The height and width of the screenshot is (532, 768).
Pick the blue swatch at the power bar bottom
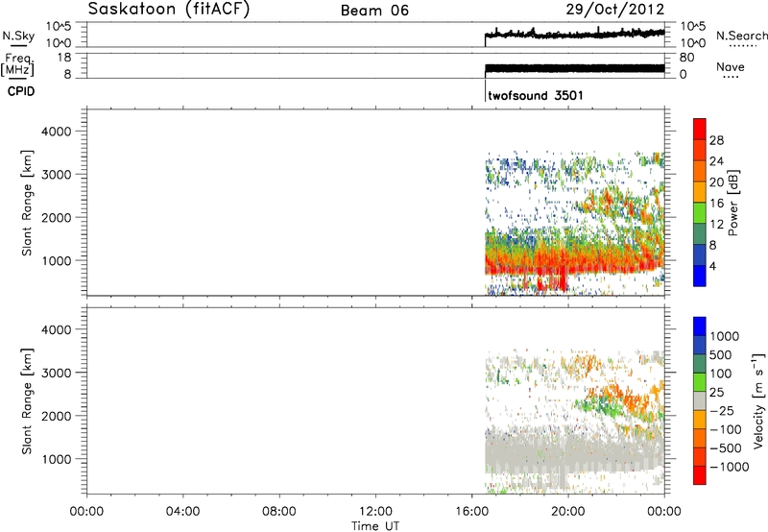click(x=700, y=276)
